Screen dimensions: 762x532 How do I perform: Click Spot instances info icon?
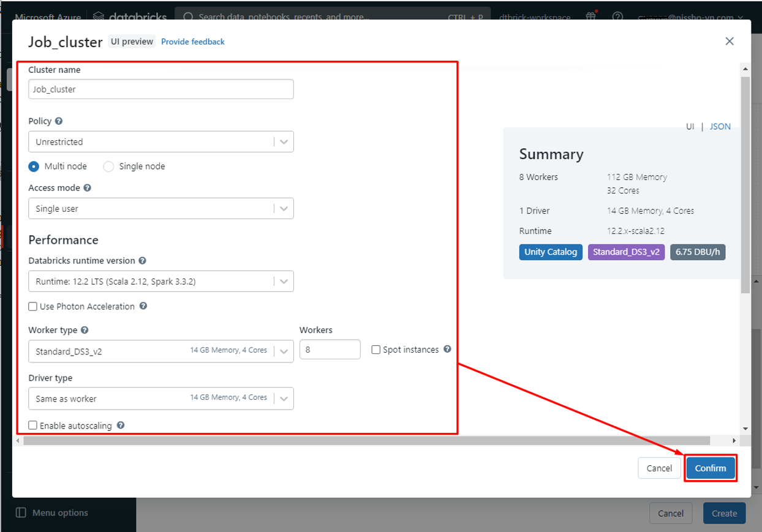(447, 350)
